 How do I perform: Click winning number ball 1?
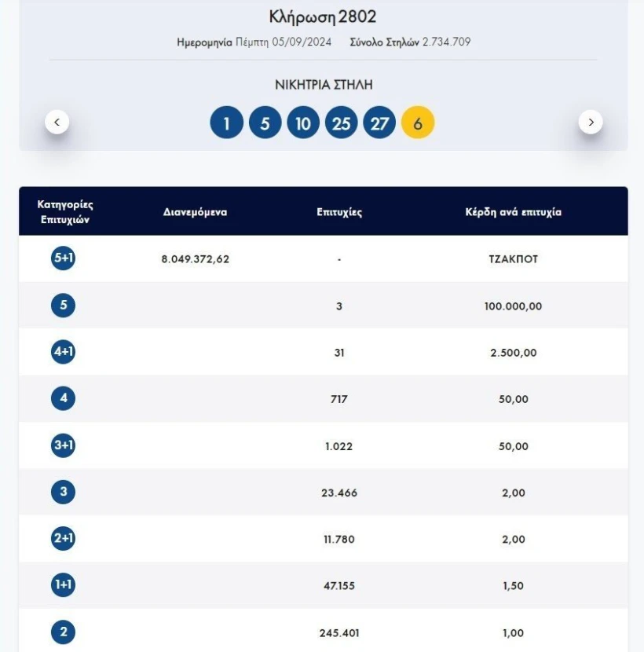[226, 123]
